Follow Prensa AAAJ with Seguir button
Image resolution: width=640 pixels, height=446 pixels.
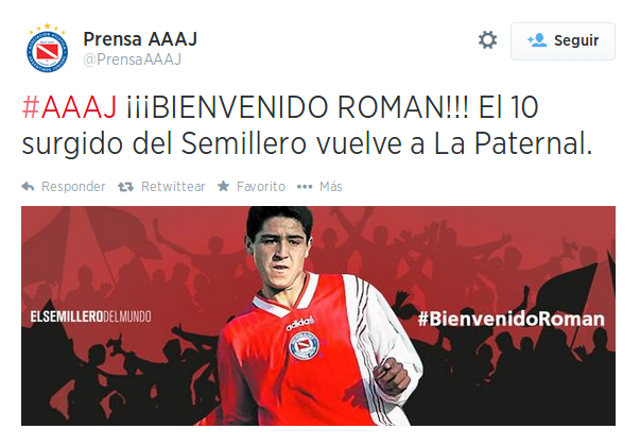tap(563, 41)
